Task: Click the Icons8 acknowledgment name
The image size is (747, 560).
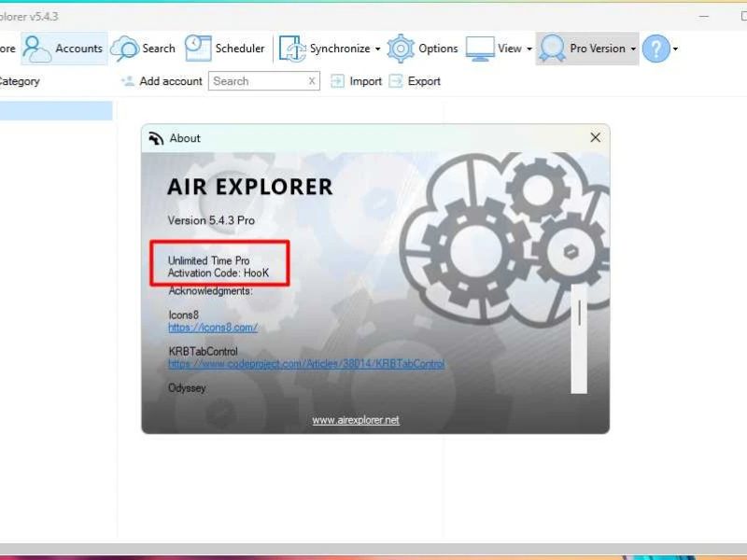Action: pyautogui.click(x=183, y=315)
